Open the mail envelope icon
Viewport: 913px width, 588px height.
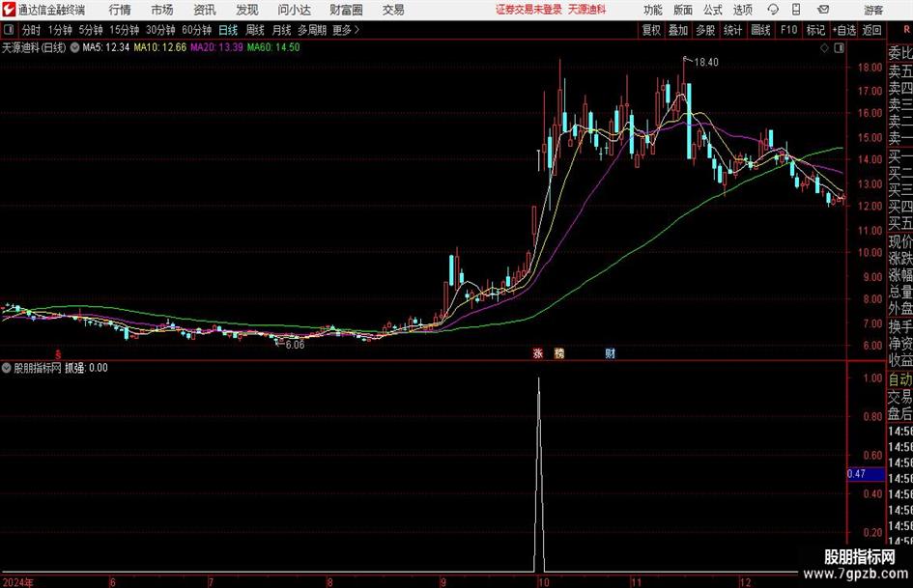coord(823,10)
